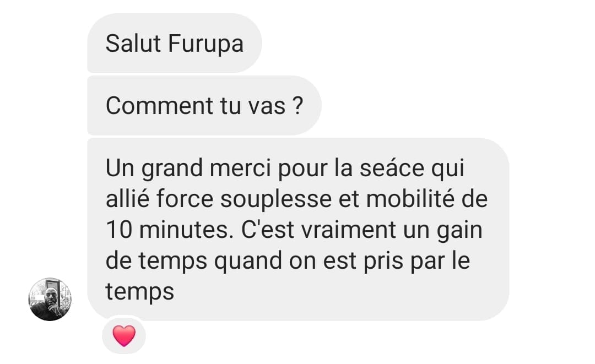The height and width of the screenshot is (364, 595).
Task: Click the word "force" in the message
Action: click(x=185, y=199)
